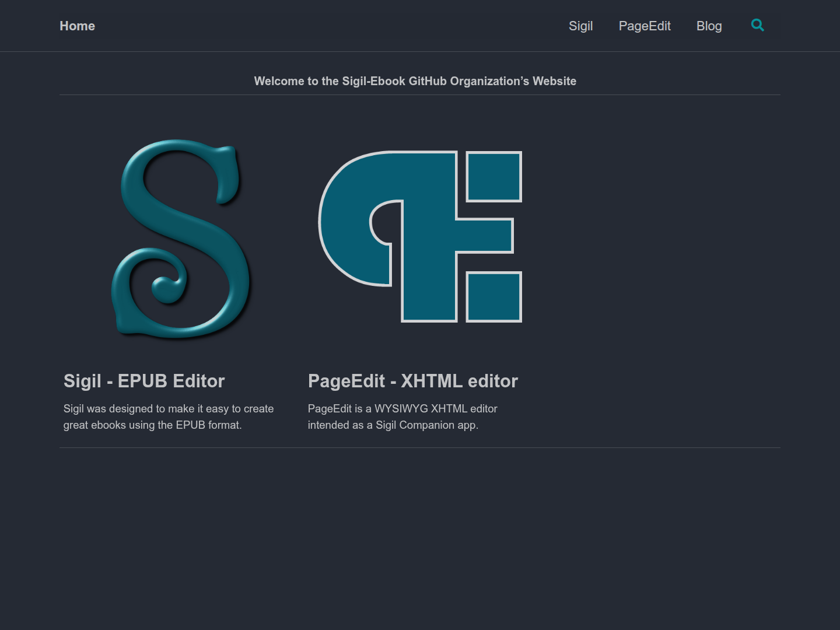Visit the Blog navigation link
Image resolution: width=840 pixels, height=630 pixels.
point(709,26)
